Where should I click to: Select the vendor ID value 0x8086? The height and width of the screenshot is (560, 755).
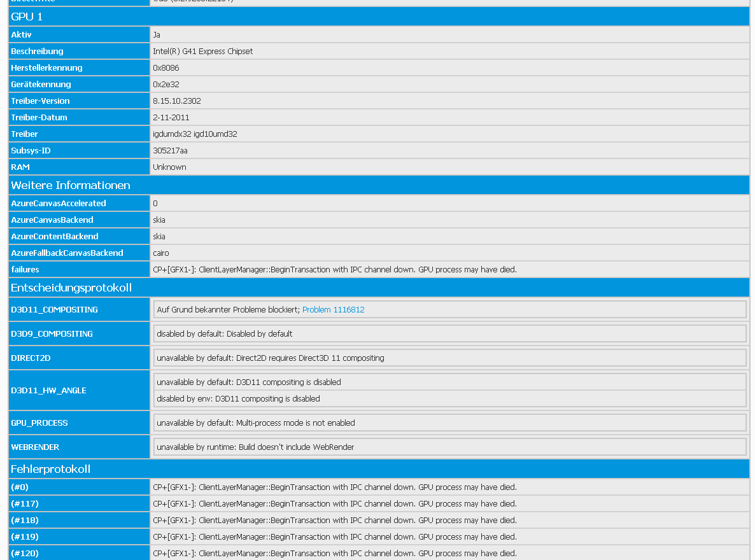[166, 68]
